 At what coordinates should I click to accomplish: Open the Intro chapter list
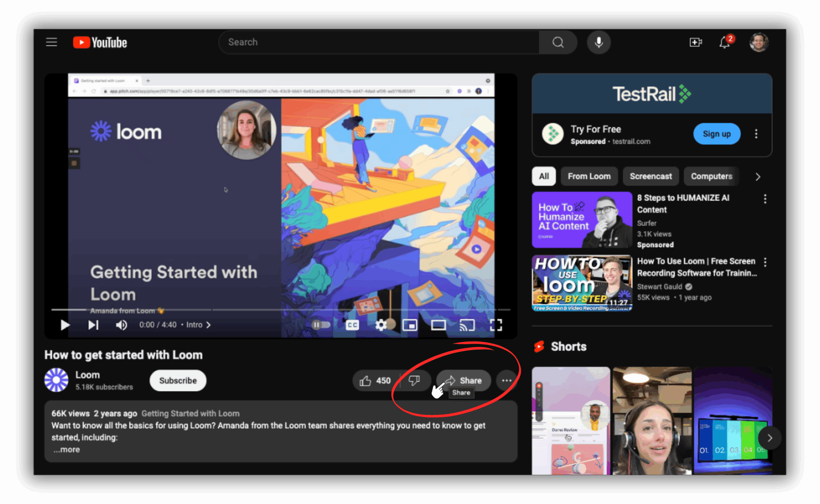tap(195, 325)
